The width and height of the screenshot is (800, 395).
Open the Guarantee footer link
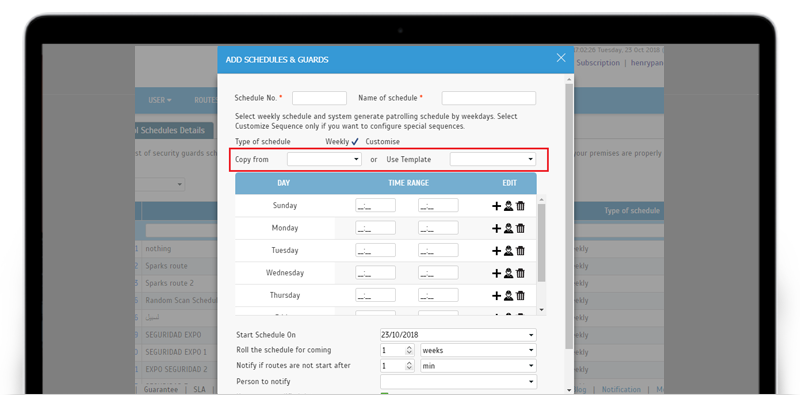(x=161, y=389)
